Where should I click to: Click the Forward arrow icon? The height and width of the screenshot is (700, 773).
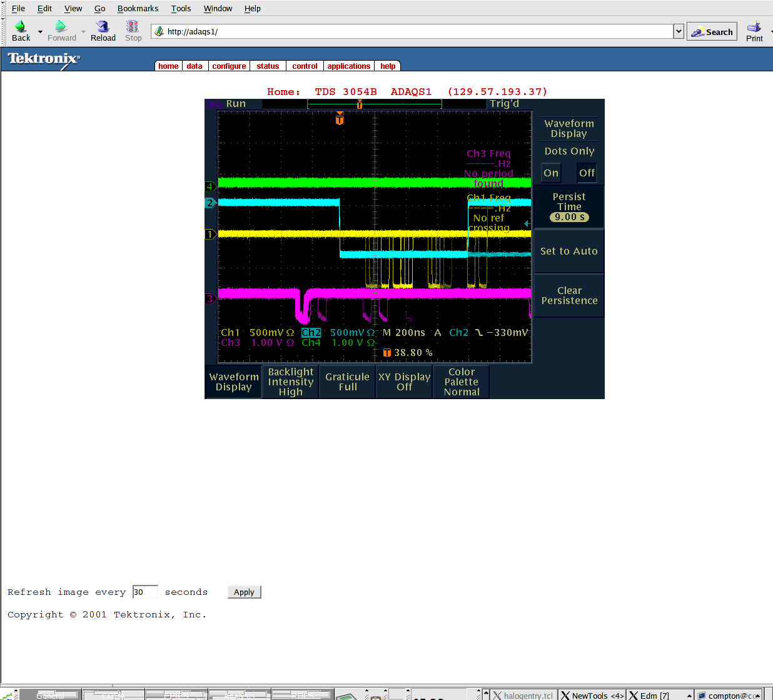[x=61, y=26]
